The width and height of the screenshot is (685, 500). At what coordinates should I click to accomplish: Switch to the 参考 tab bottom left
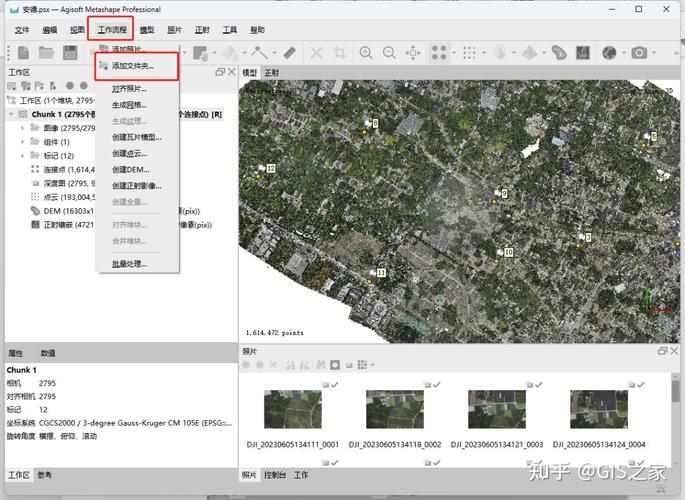coord(44,475)
